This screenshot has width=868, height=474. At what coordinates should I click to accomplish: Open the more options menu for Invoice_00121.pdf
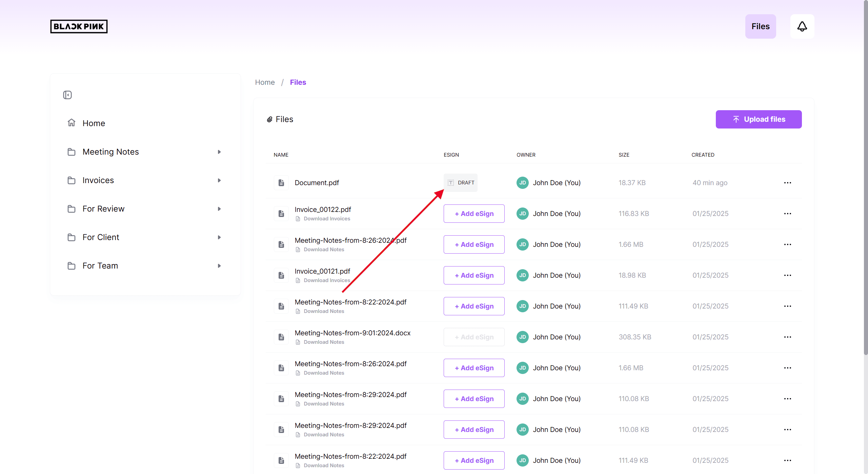tap(787, 275)
